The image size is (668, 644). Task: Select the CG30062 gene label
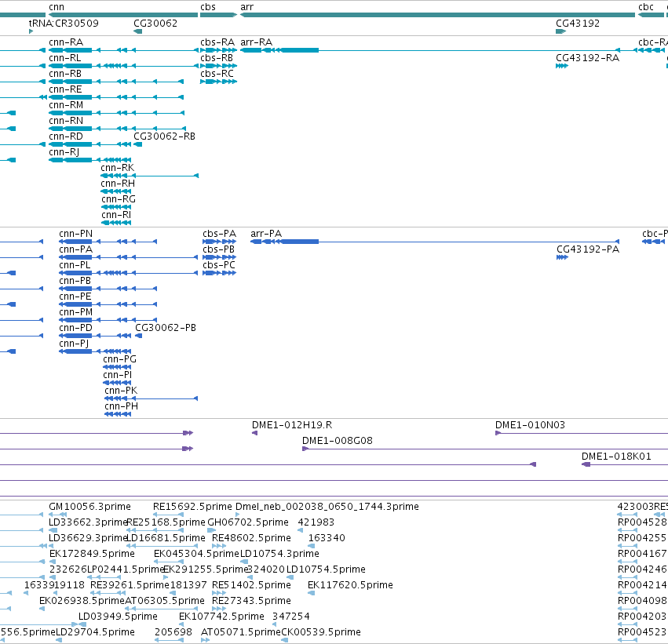tap(155, 24)
